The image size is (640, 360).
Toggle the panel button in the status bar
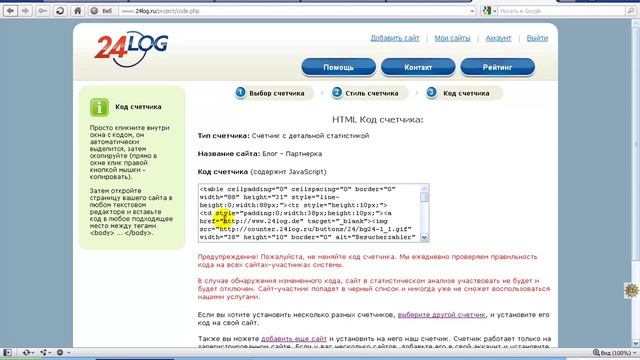click(x=7, y=352)
